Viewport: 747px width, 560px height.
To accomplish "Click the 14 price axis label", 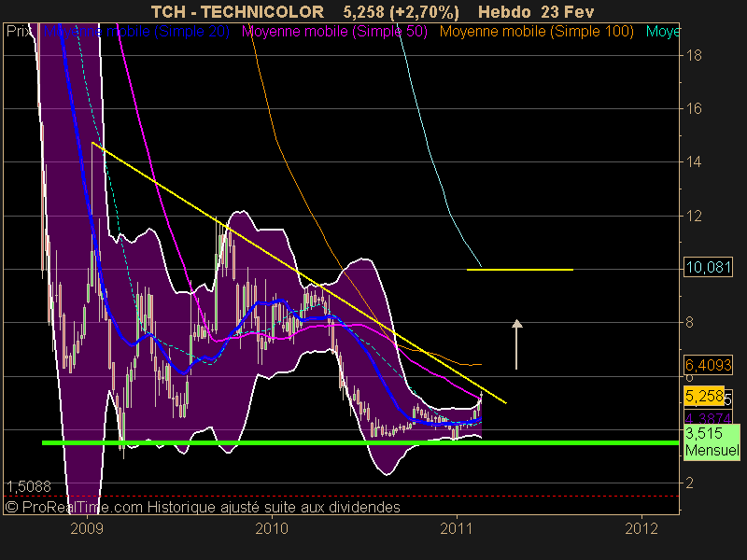I will pos(694,162).
